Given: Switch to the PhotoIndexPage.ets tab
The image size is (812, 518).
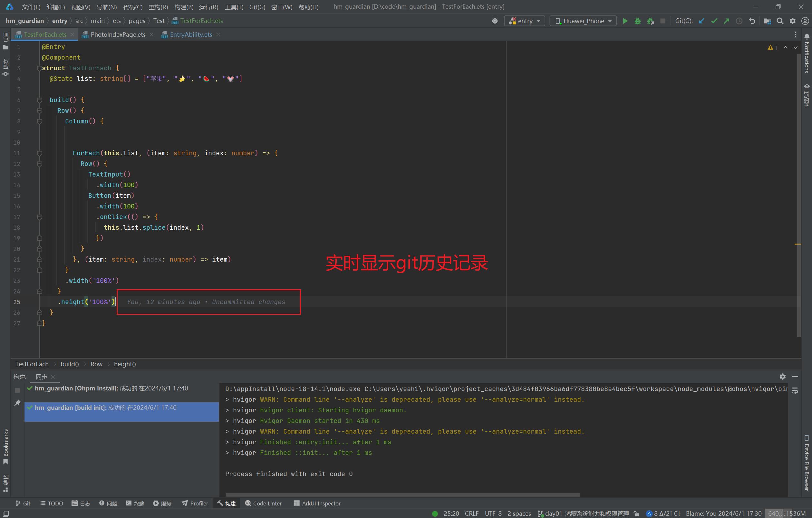Looking at the screenshot, I should pyautogui.click(x=118, y=34).
